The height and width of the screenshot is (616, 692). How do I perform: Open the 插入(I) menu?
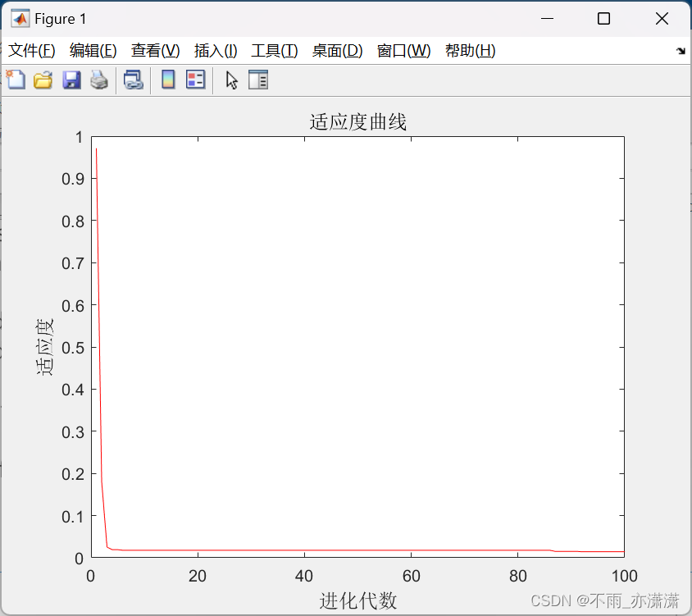[x=216, y=51]
